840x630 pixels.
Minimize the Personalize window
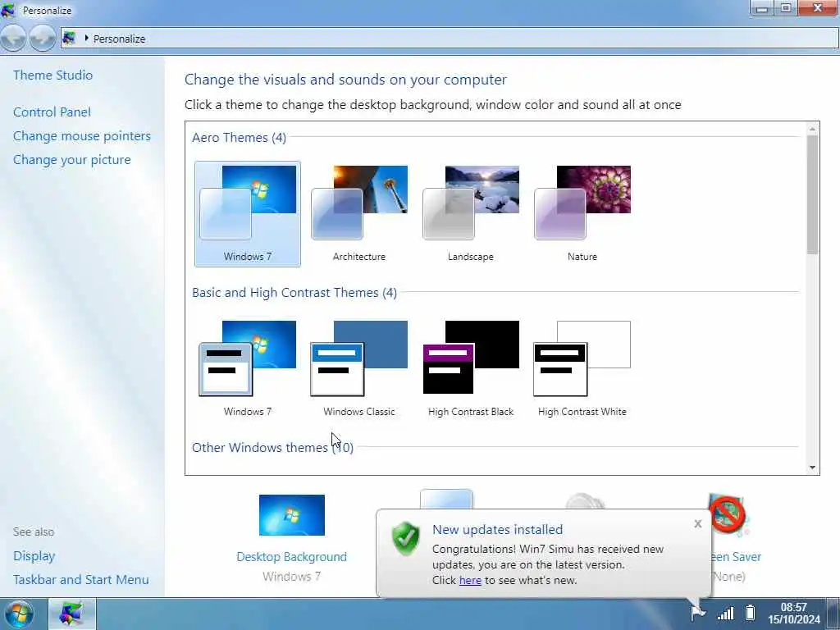762,8
